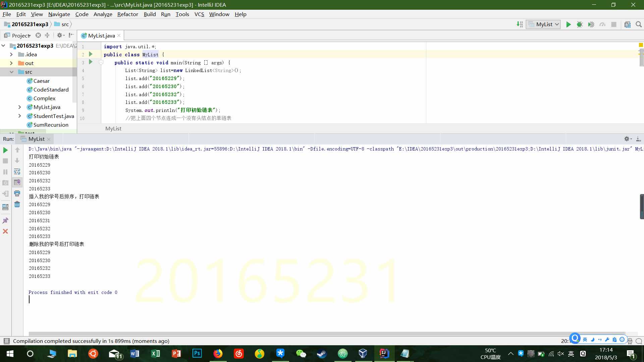Click run gutter arrow beside main method
Image resolution: width=644 pixels, height=362 pixels.
91,62
